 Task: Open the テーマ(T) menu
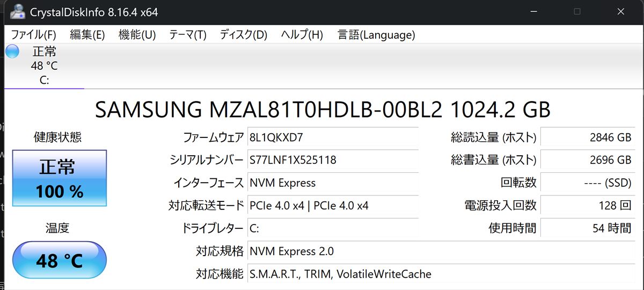click(188, 35)
